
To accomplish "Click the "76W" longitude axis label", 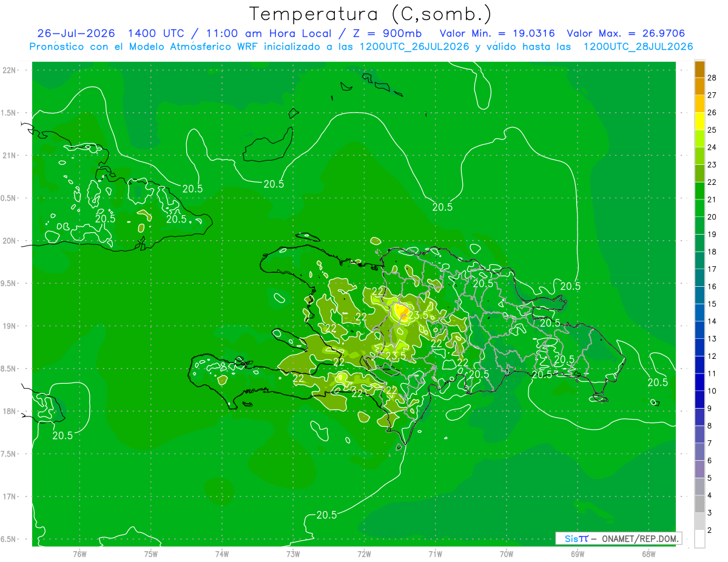I will (x=79, y=554).
